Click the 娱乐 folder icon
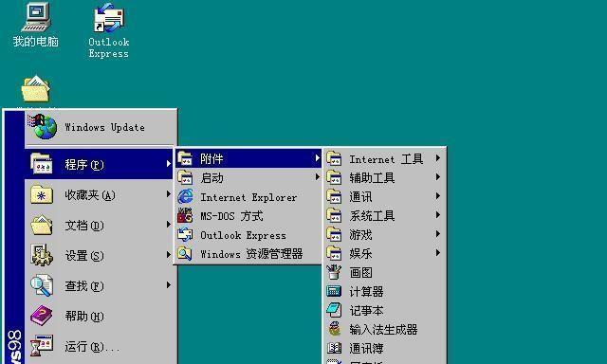 point(334,253)
